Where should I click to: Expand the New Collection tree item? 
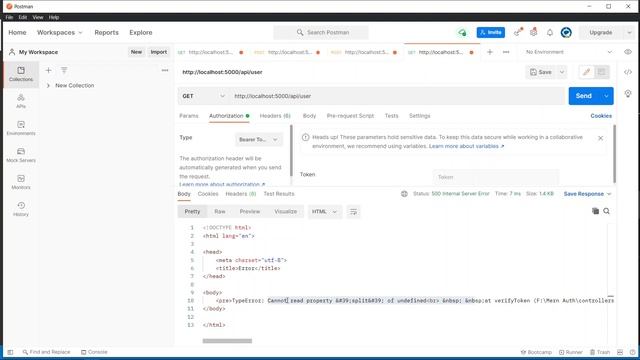(48, 85)
